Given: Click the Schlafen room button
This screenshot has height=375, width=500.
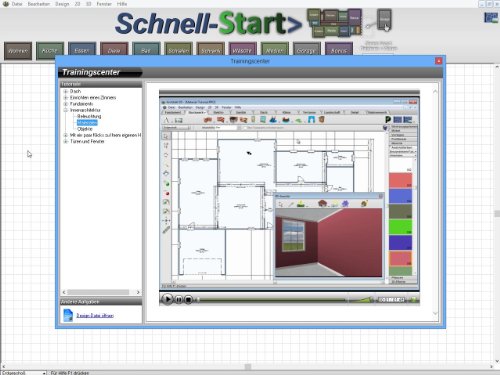Looking at the screenshot, I should (x=178, y=51).
